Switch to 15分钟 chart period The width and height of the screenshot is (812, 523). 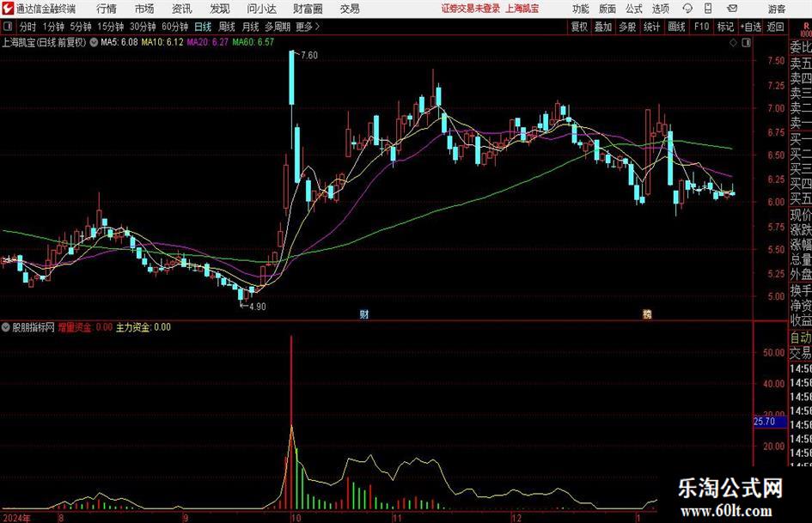(x=111, y=27)
